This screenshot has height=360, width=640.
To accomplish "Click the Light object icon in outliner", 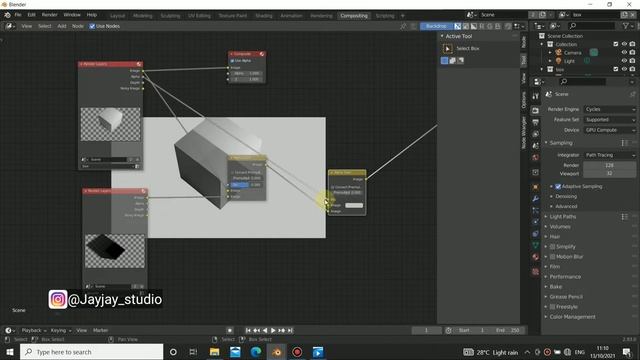I will point(559,61).
